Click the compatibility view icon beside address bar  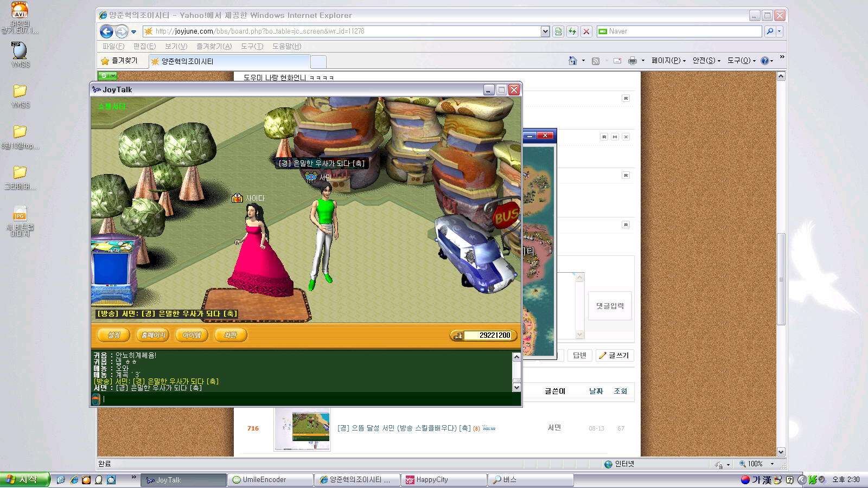[558, 31]
